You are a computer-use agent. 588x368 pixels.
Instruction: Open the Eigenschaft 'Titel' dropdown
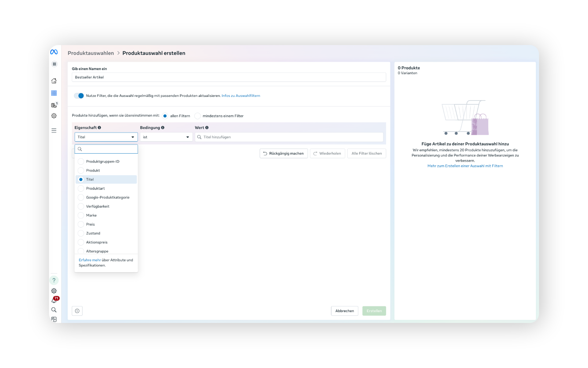(106, 137)
